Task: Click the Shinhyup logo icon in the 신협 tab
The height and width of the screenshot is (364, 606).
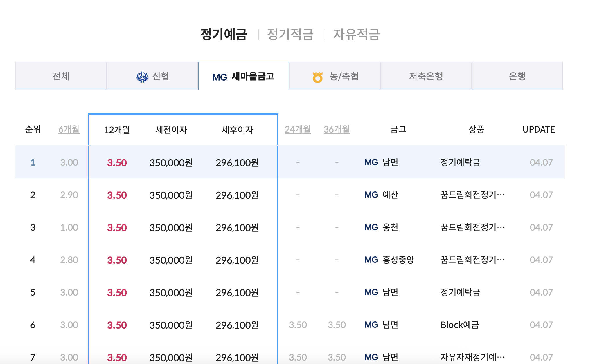Action: [x=142, y=77]
